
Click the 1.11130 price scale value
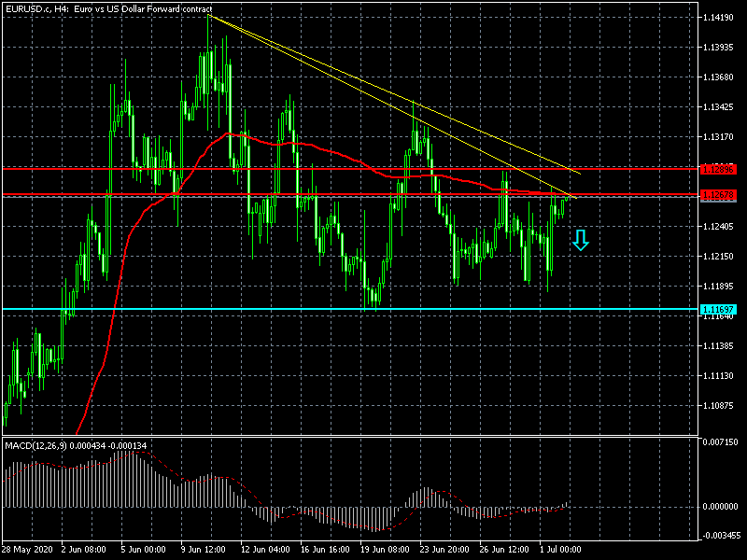(x=718, y=376)
